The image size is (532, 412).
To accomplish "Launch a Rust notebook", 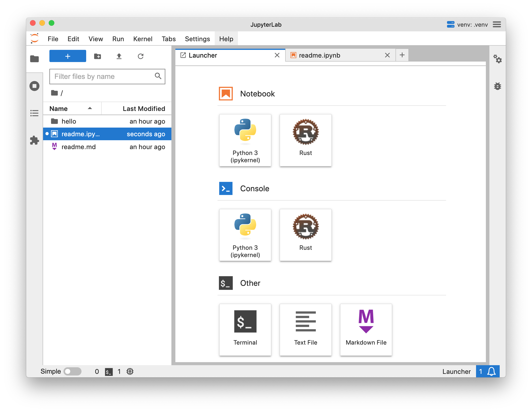I will 306,140.
